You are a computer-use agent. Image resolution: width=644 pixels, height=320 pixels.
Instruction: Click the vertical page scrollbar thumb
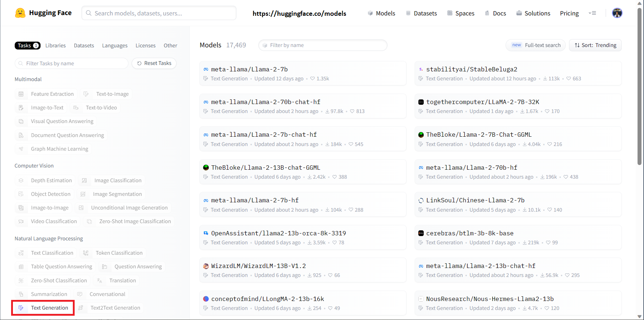[639, 86]
